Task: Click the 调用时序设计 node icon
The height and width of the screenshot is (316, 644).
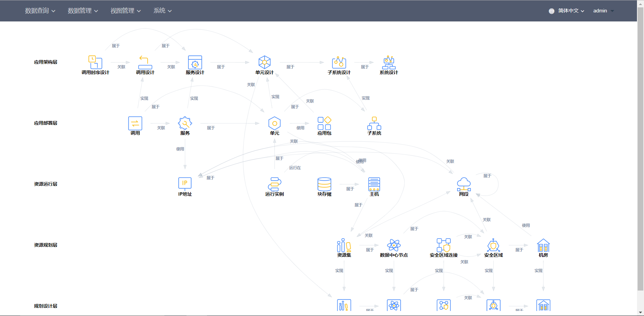Action: (95, 62)
